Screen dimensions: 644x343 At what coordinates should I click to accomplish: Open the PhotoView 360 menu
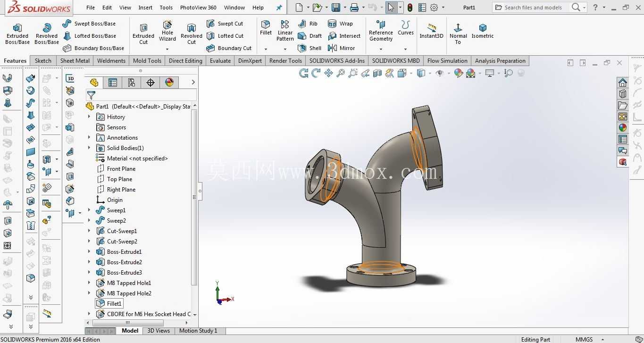coord(198,8)
